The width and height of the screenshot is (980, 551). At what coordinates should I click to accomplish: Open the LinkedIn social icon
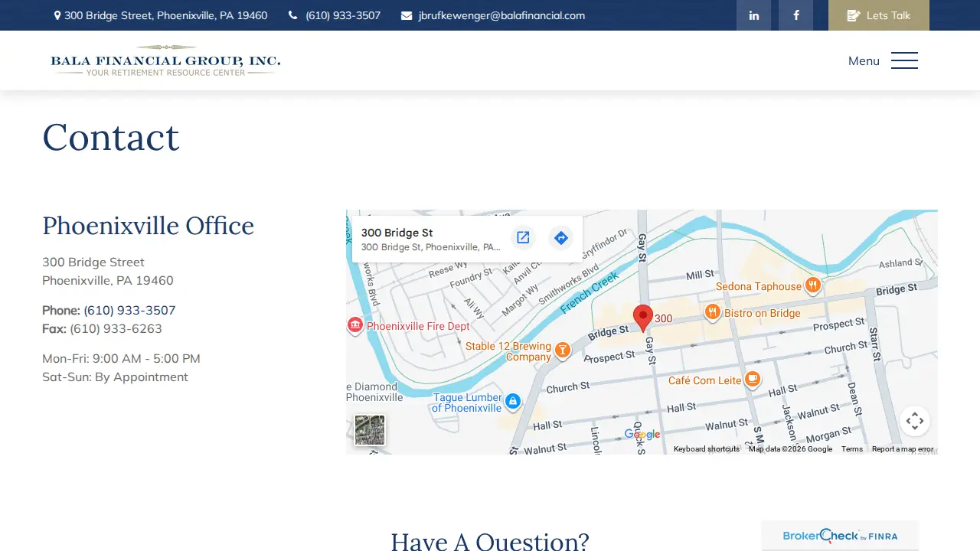(x=753, y=15)
